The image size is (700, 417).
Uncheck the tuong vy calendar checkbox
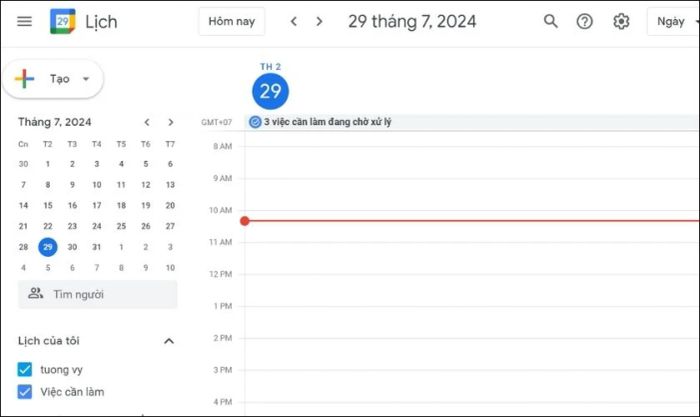coord(25,369)
